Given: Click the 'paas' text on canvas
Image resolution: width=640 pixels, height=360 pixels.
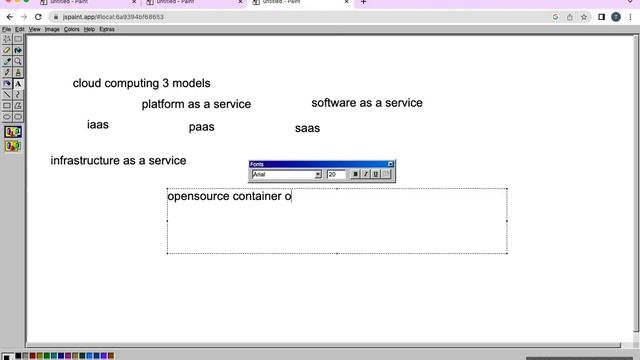Looking at the screenshot, I should [202, 127].
